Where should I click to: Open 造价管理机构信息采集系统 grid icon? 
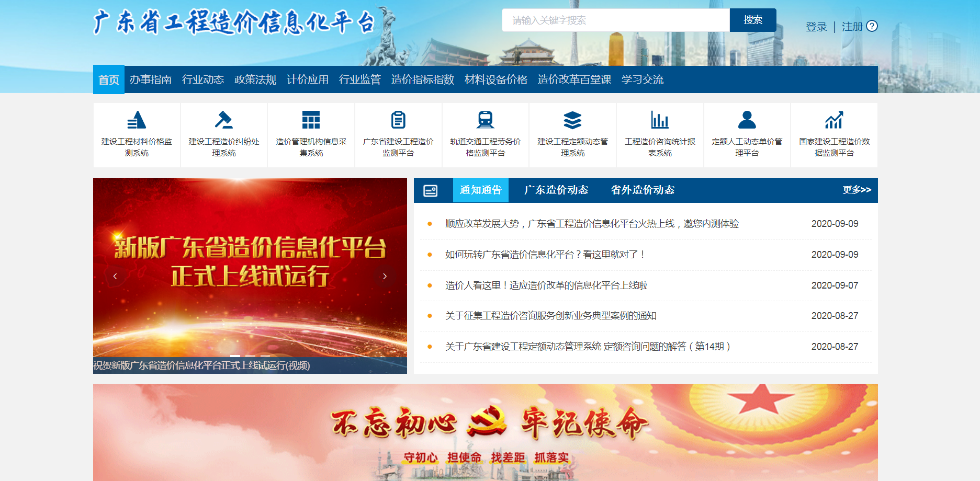(311, 120)
